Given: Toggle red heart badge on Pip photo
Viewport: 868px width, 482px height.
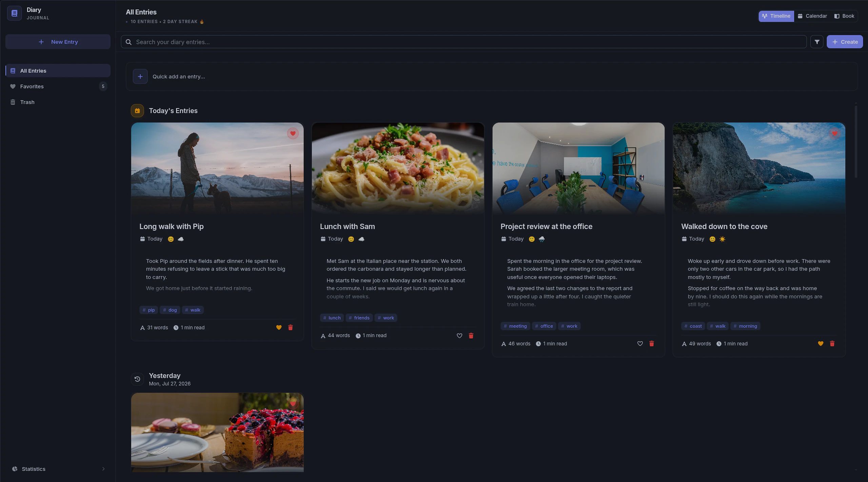Looking at the screenshot, I should pos(293,133).
